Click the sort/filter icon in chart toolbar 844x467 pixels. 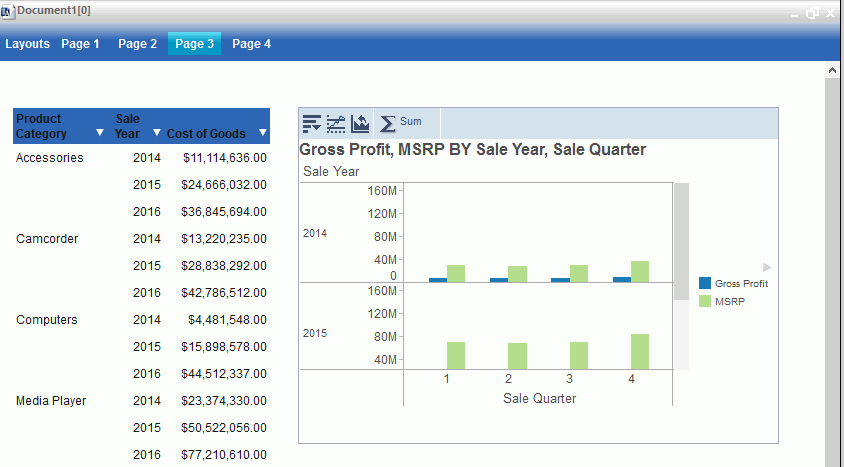[x=312, y=123]
